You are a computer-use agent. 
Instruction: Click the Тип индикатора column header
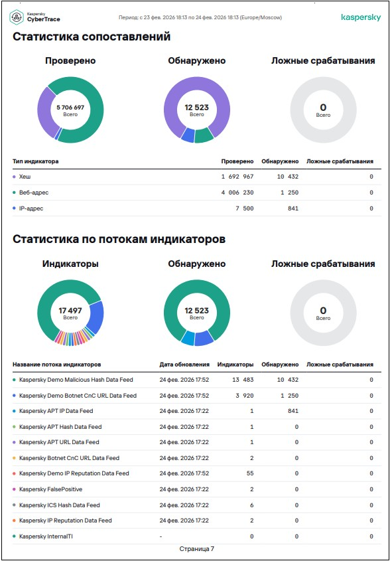(35, 161)
